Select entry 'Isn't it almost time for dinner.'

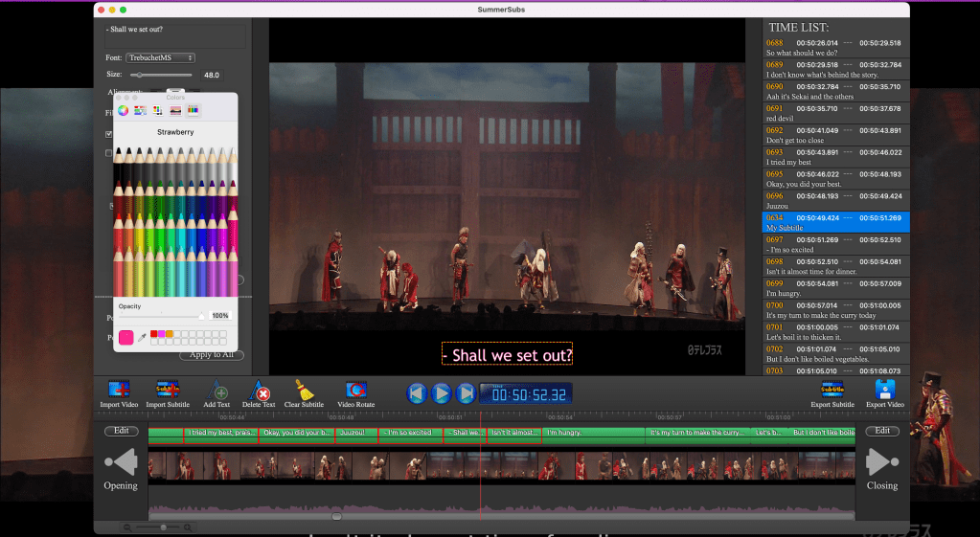tap(836, 266)
